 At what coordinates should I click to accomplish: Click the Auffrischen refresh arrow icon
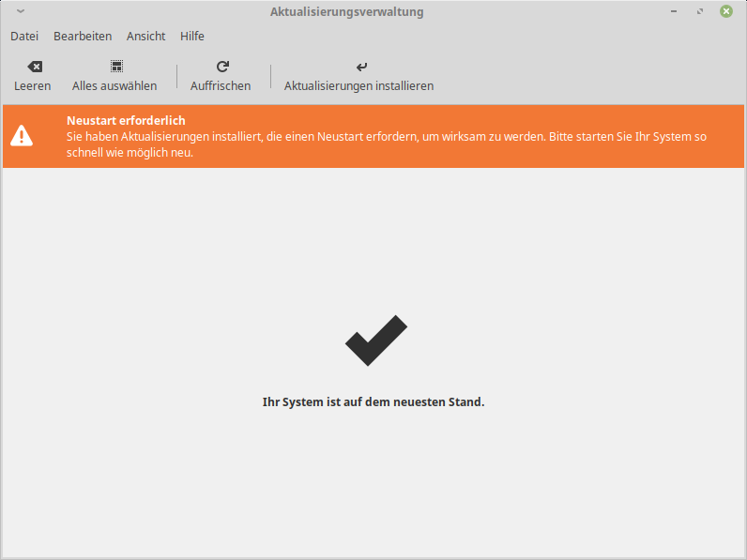click(x=221, y=67)
